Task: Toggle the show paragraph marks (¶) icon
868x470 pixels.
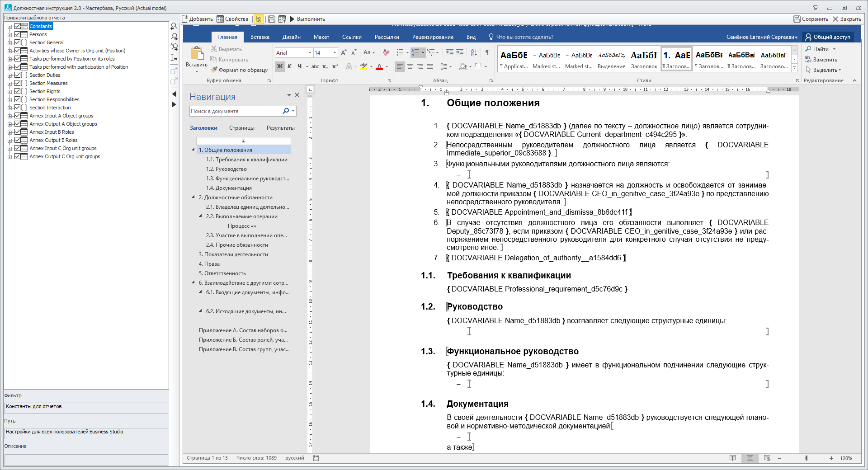Action: tap(487, 52)
